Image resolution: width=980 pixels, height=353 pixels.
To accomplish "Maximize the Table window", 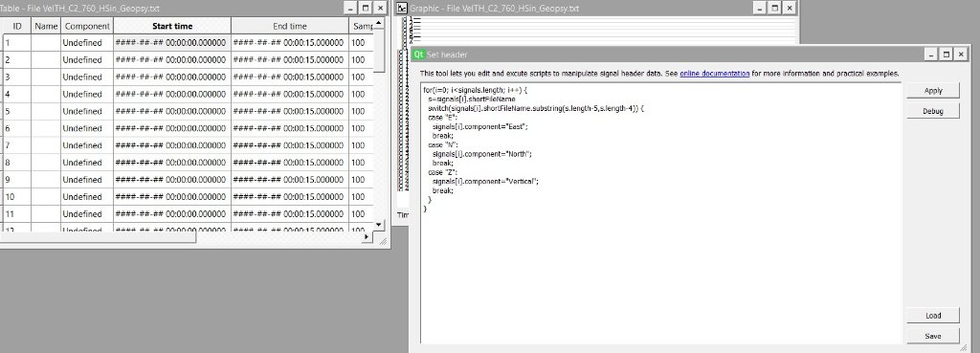I will (366, 8).
